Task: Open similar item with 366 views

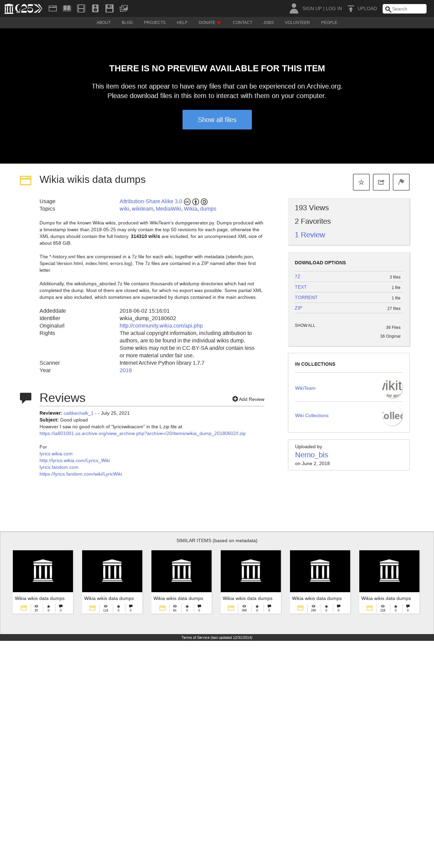Action: click(251, 582)
